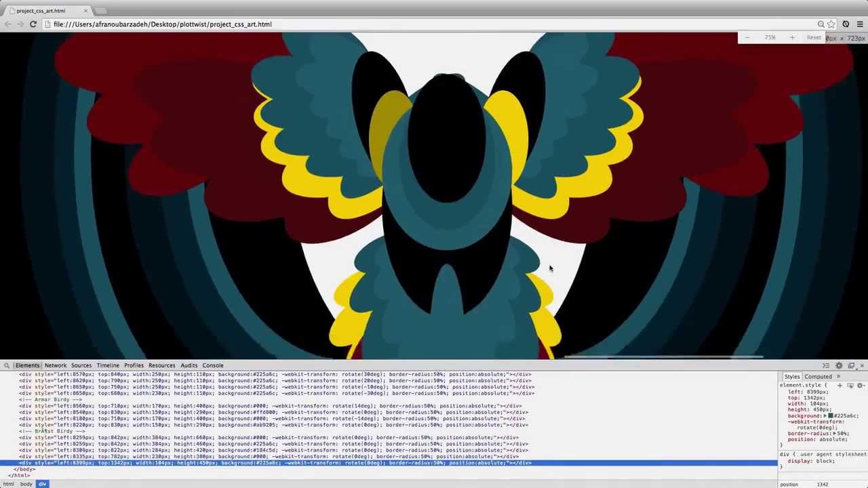
Task: Click the Reset zoom button
Action: click(x=814, y=38)
